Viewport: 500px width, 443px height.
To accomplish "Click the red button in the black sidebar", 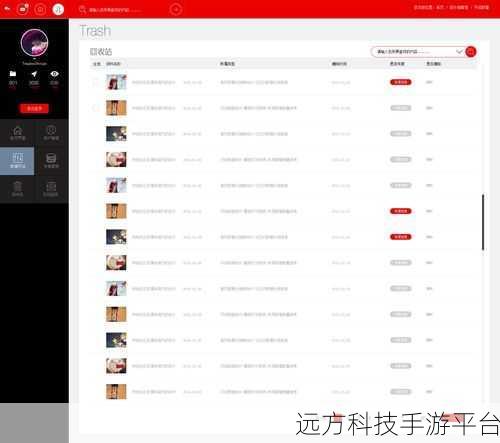I will (34, 108).
